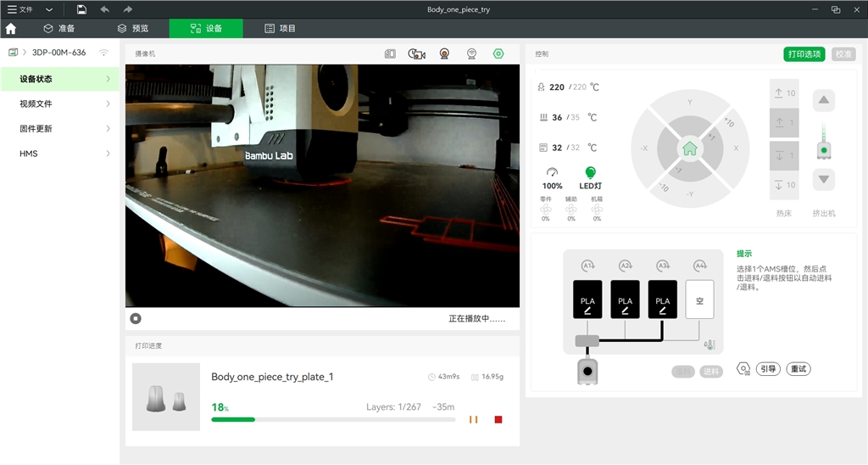Viewport: 868px width, 465px height.
Task: Click the 打印选项 button
Action: coord(804,53)
